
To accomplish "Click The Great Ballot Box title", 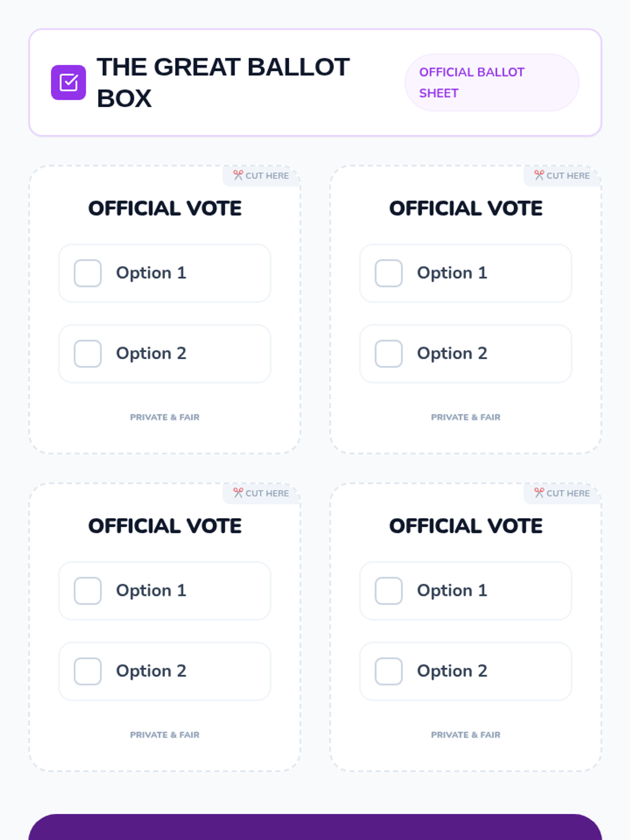I will click(223, 82).
